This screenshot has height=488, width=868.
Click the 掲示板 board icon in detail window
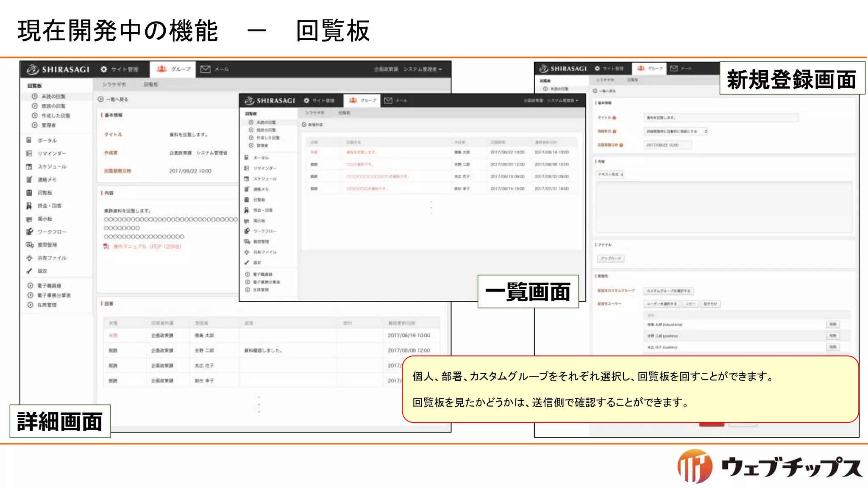[29, 219]
